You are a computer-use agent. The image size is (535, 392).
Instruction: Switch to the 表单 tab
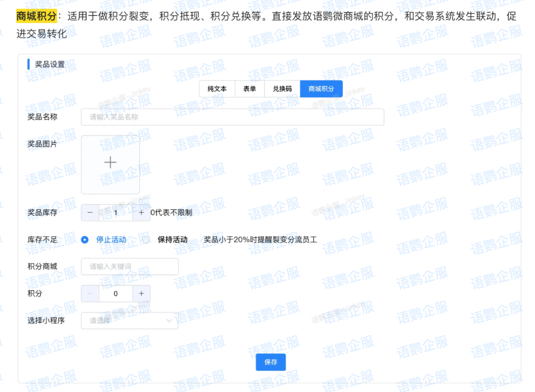coord(250,89)
